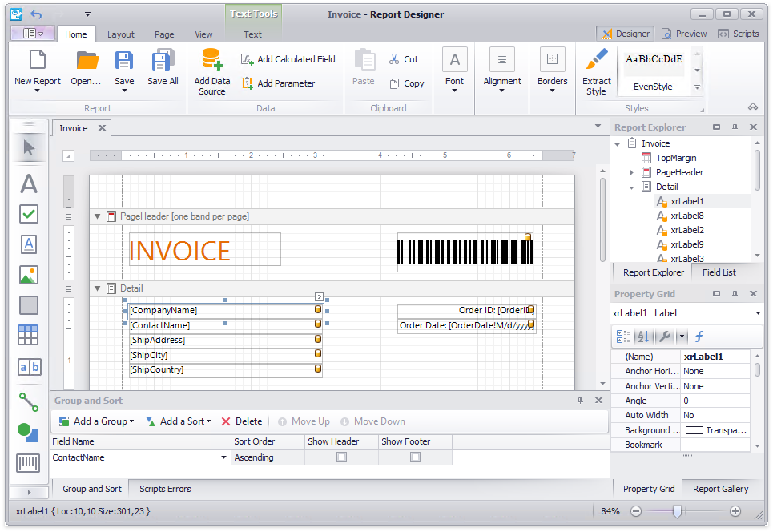
Task: Switch to the Layout ribbon tab
Action: pyautogui.click(x=121, y=34)
